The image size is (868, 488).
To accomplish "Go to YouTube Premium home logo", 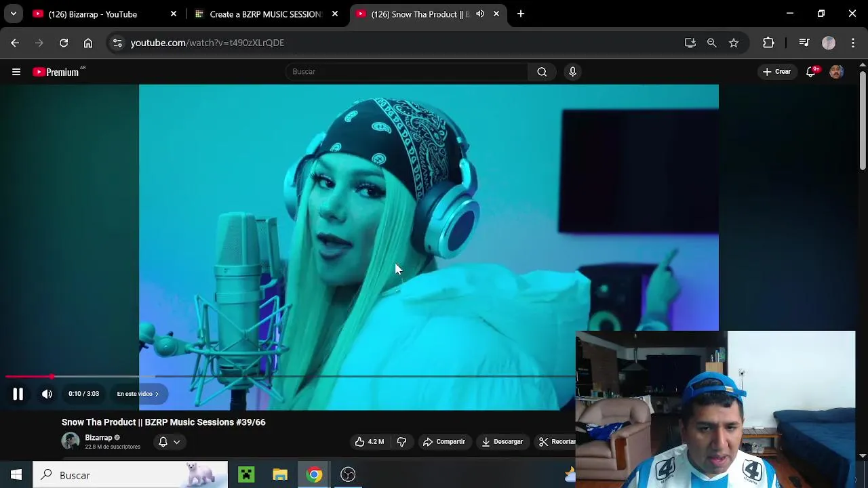I will point(56,72).
